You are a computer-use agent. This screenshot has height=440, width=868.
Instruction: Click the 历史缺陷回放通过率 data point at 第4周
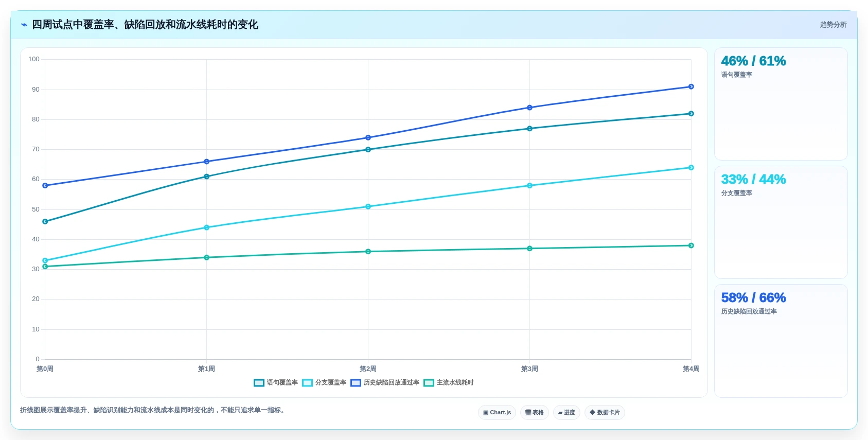pos(691,87)
